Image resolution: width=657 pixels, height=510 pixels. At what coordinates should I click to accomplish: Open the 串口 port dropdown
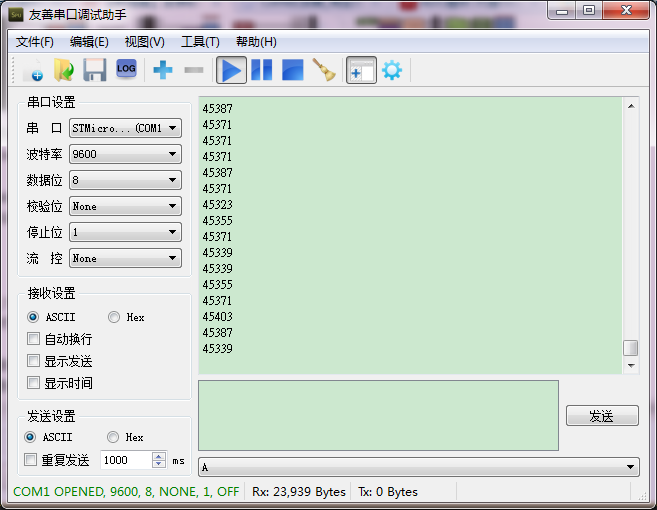pos(125,128)
